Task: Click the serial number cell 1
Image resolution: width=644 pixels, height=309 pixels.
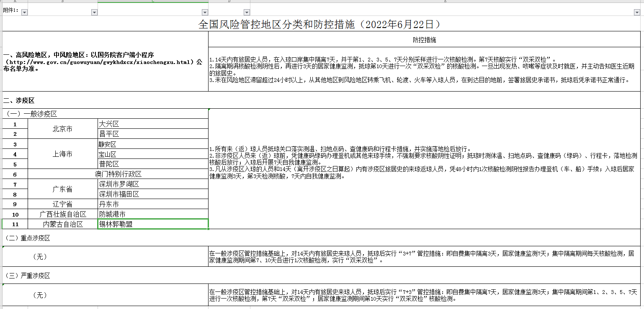Action: [15, 124]
